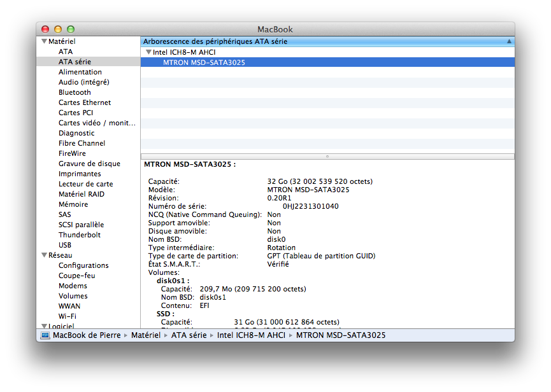This screenshot has width=551, height=392.
Task: Click the yellow minimize window button
Action: coord(58,29)
